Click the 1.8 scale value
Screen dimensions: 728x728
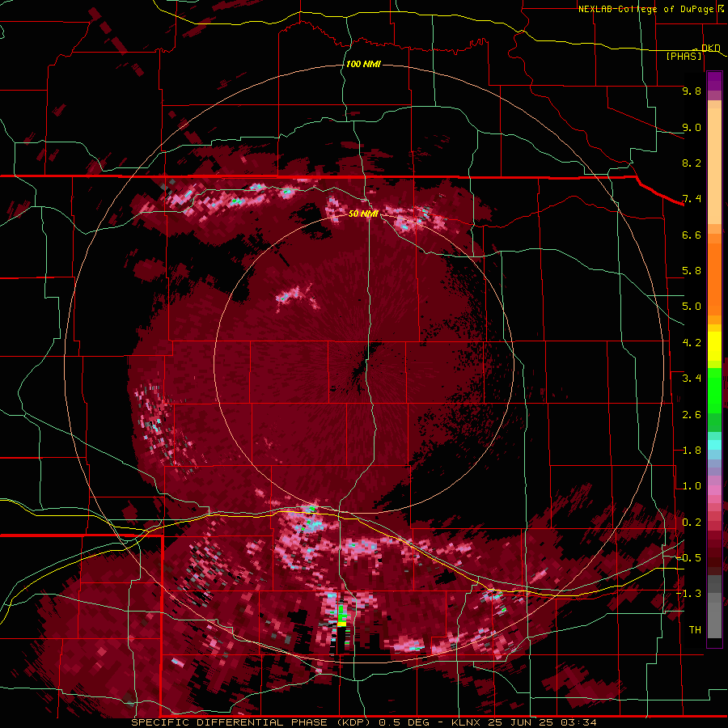[692, 451]
